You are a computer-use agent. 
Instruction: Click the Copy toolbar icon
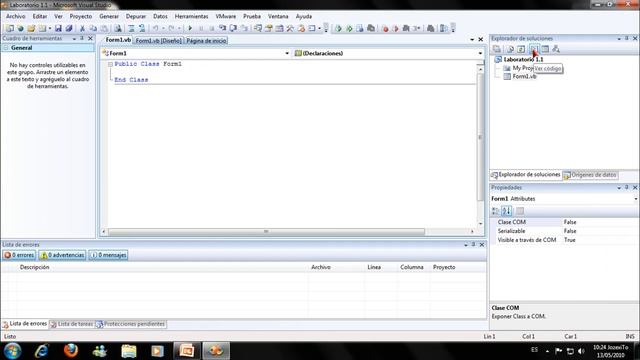tap(93, 28)
